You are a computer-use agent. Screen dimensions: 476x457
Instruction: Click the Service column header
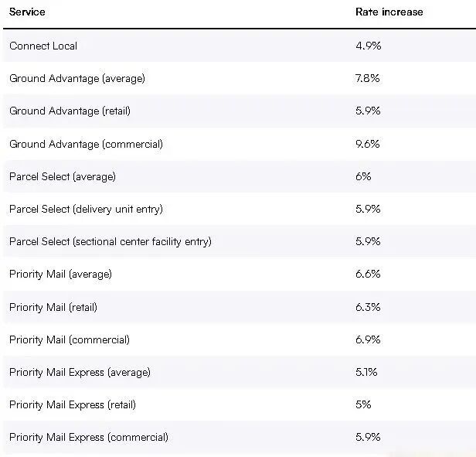tap(27, 12)
